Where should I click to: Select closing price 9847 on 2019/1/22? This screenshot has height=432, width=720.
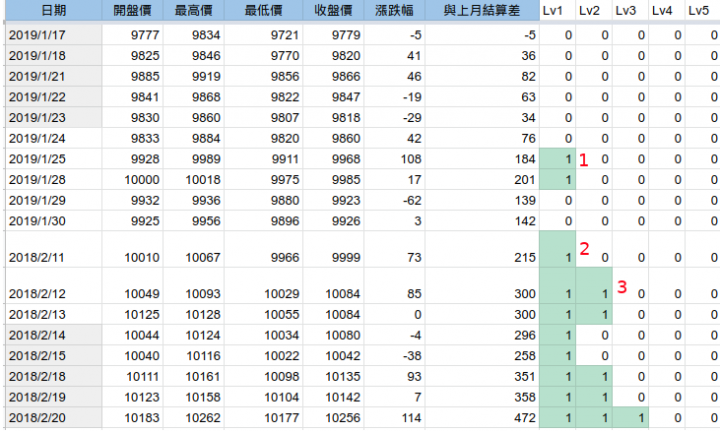tap(333, 97)
